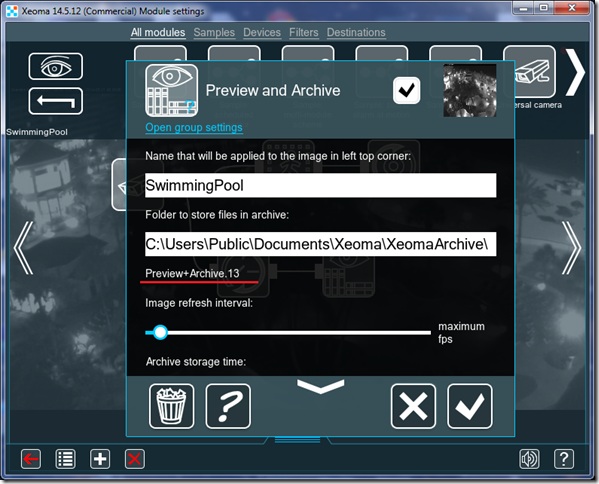Viewport: 599px width, 484px height.
Task: Edit the SwimmingPool name field
Action: click(x=321, y=186)
